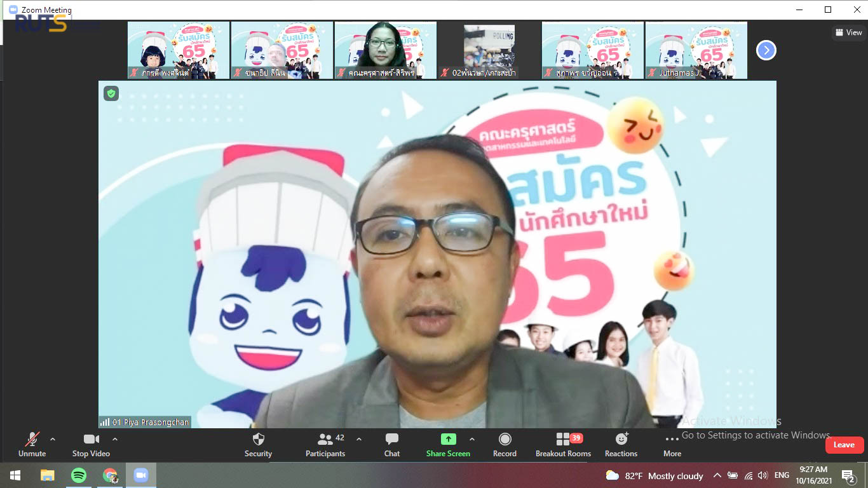Open the system volume control
This screenshot has width=868, height=488.
(763, 475)
